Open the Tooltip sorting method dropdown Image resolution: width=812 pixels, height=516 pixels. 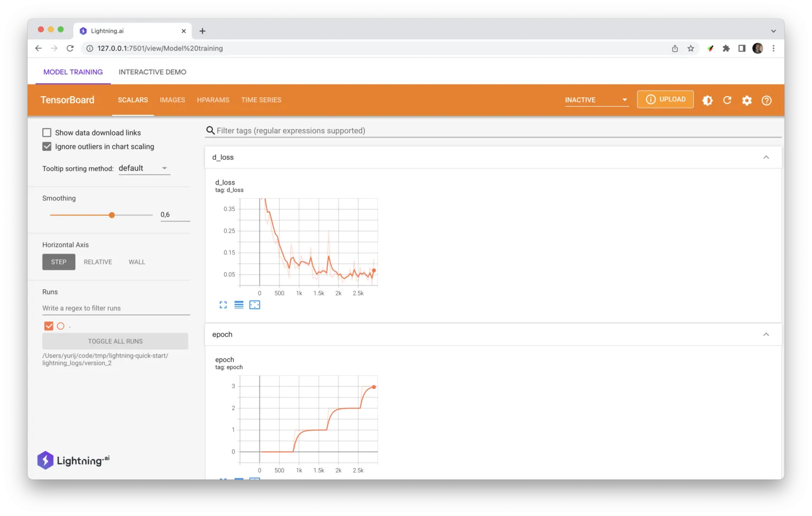[144, 168]
